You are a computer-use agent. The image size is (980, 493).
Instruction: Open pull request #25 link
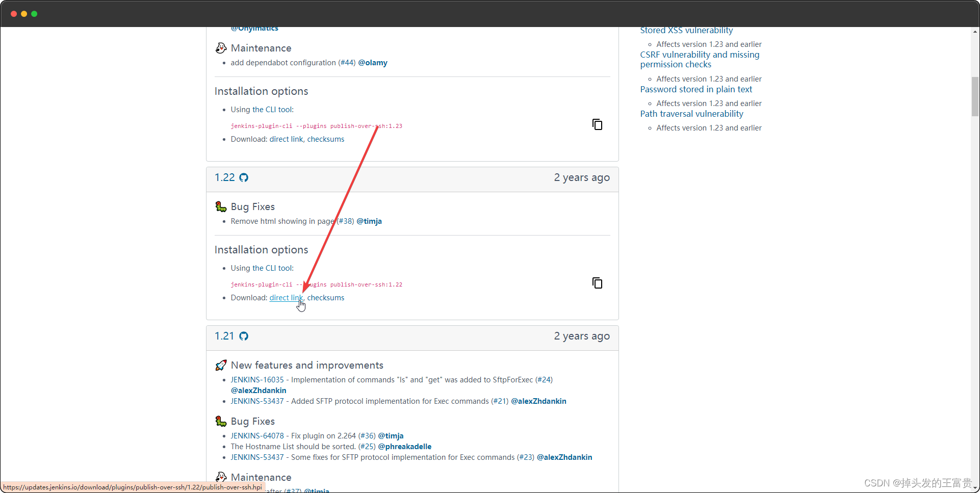[367, 447]
